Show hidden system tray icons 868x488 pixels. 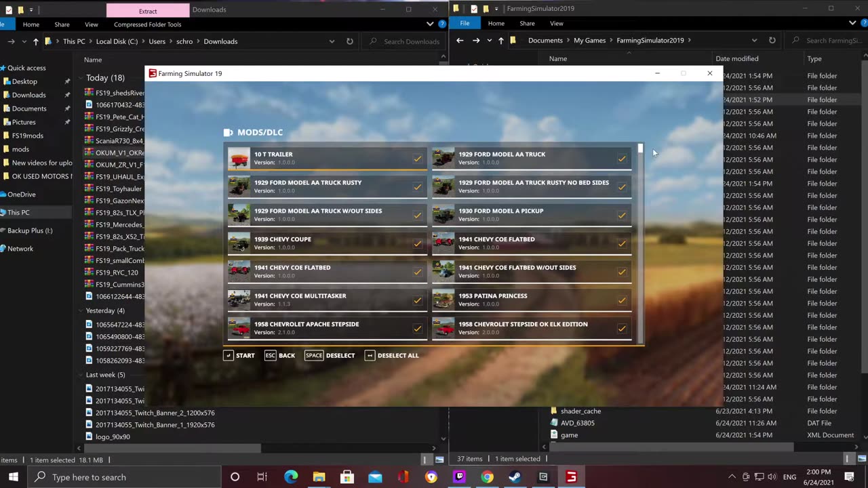(x=733, y=477)
